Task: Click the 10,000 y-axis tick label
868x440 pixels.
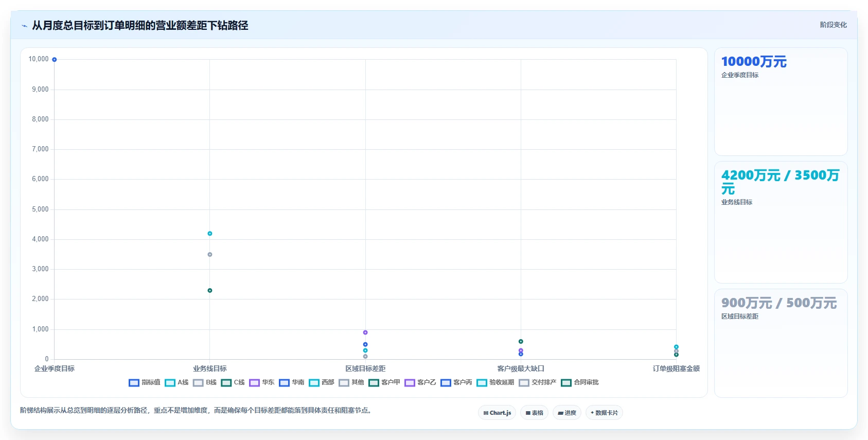Action: [x=39, y=59]
